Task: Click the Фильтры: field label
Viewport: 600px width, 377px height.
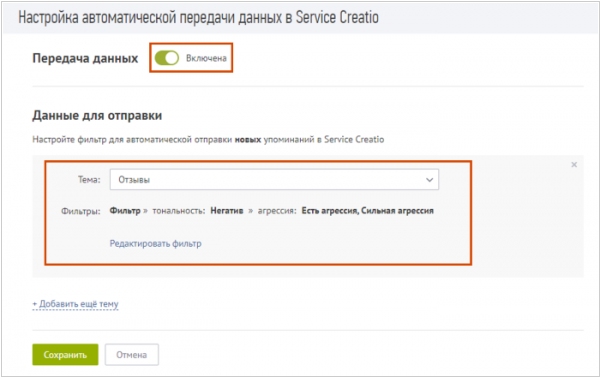Action: 81,211
